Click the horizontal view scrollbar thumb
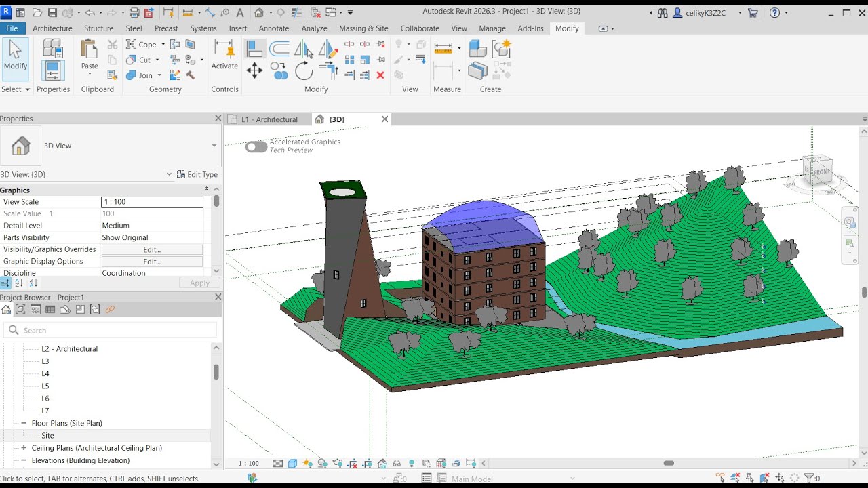 click(x=669, y=464)
